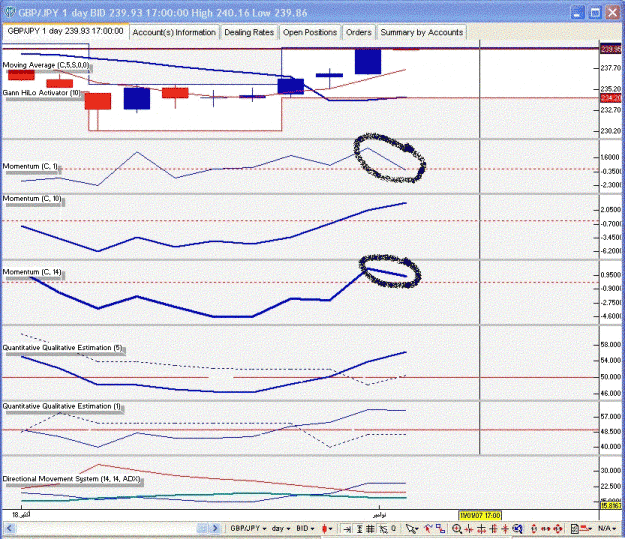Select Quantitative Qualitative Estimation (1) label
This screenshot has height=539, width=625.
point(62,406)
